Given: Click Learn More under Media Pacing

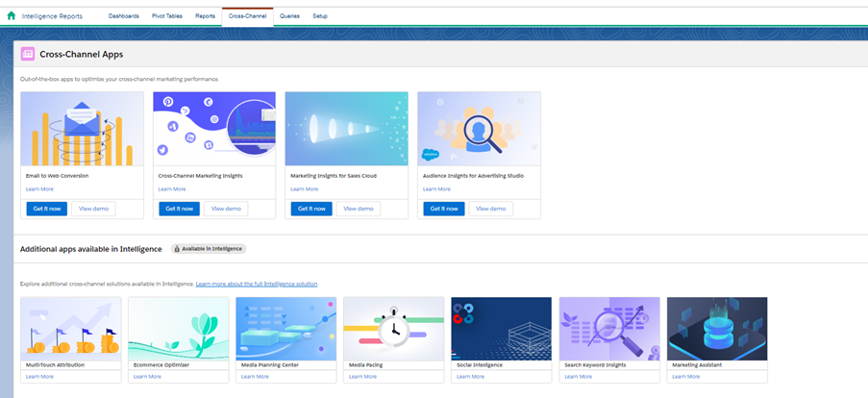Looking at the screenshot, I should pos(363,377).
